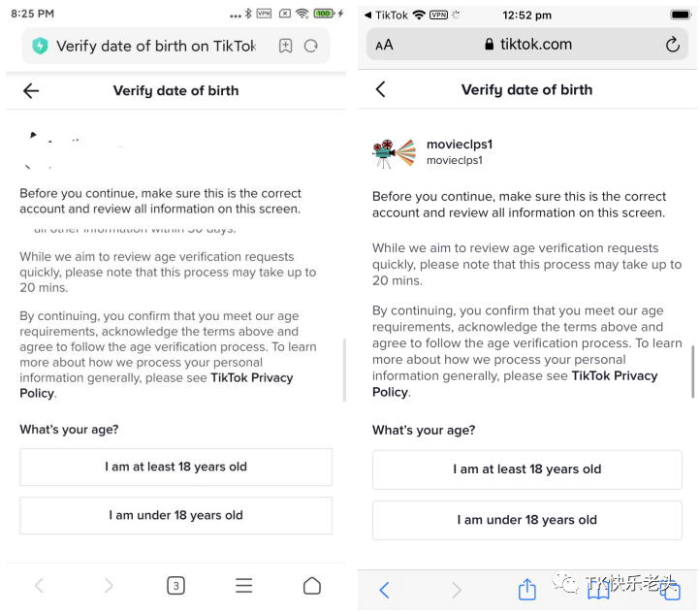Go to the home page in left browser
Viewport: 700px width, 614px height.
pyautogui.click(x=311, y=586)
